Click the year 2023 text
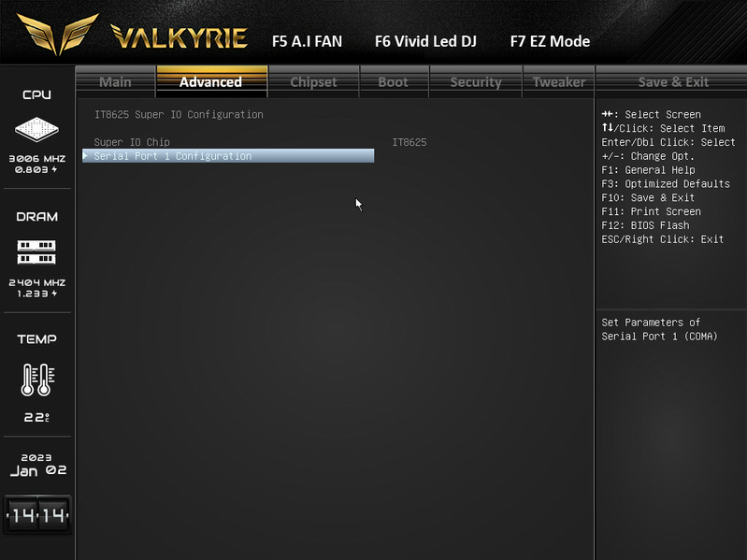Viewport: 747px width, 560px height. 36,457
